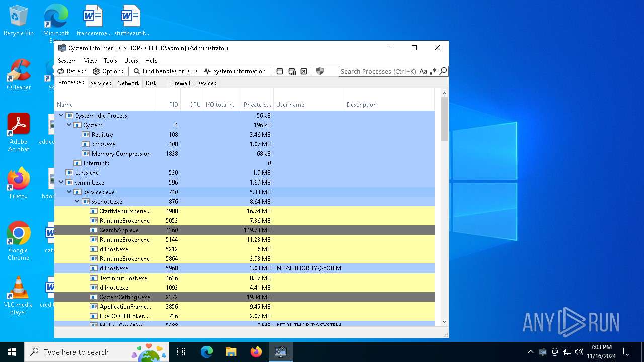Open File Explorer from taskbar
Viewport: 644px width, 362px height.
point(231,352)
